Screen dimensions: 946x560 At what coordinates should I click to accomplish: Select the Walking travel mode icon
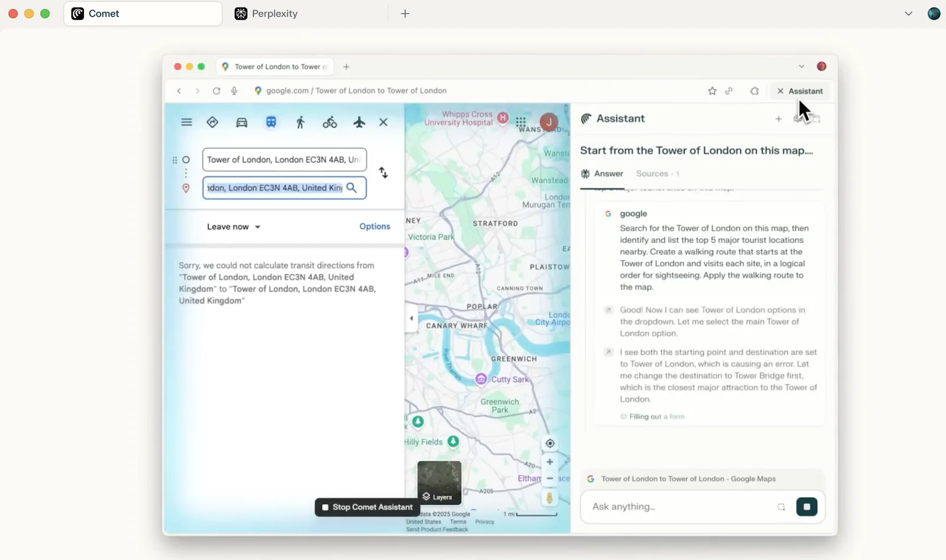click(x=300, y=122)
